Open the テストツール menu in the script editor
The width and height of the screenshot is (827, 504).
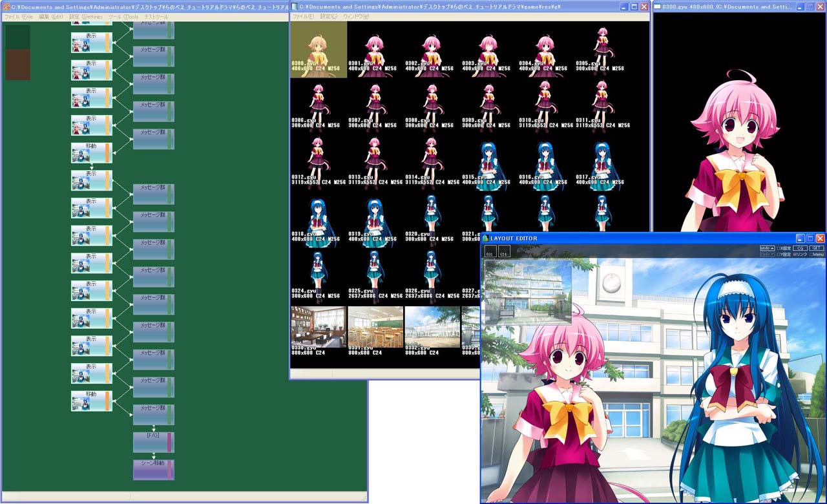click(x=156, y=16)
